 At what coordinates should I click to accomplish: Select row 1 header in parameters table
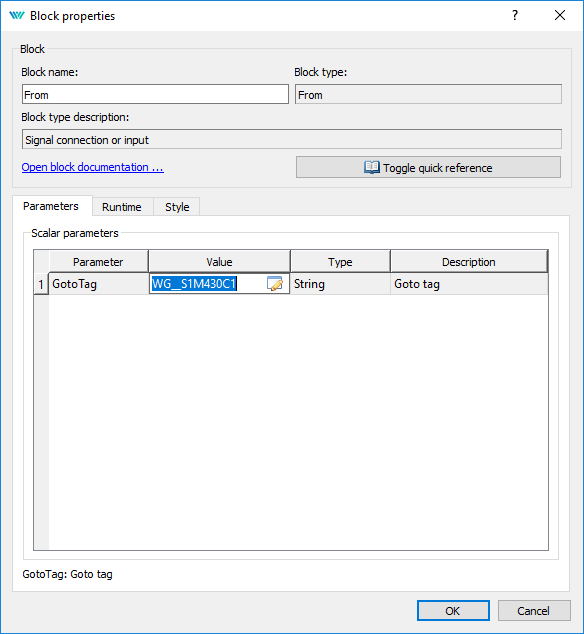tap(41, 284)
